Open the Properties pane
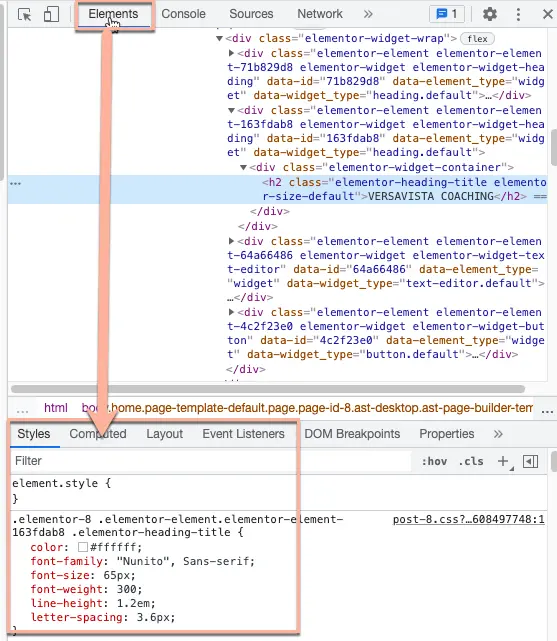This screenshot has width=557, height=641. pyautogui.click(x=447, y=434)
